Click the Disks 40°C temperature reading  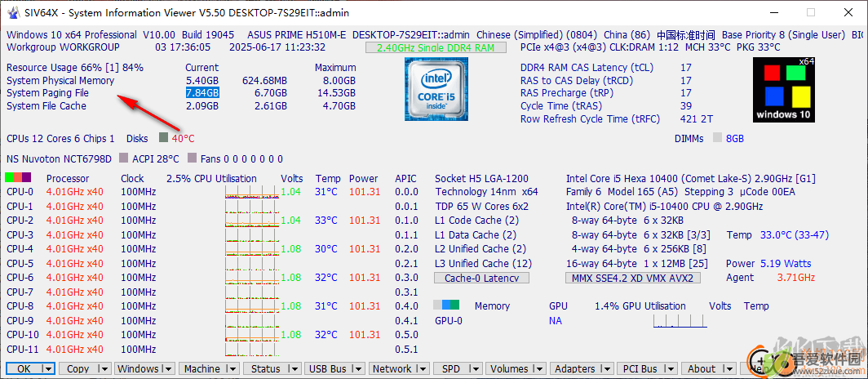click(184, 139)
